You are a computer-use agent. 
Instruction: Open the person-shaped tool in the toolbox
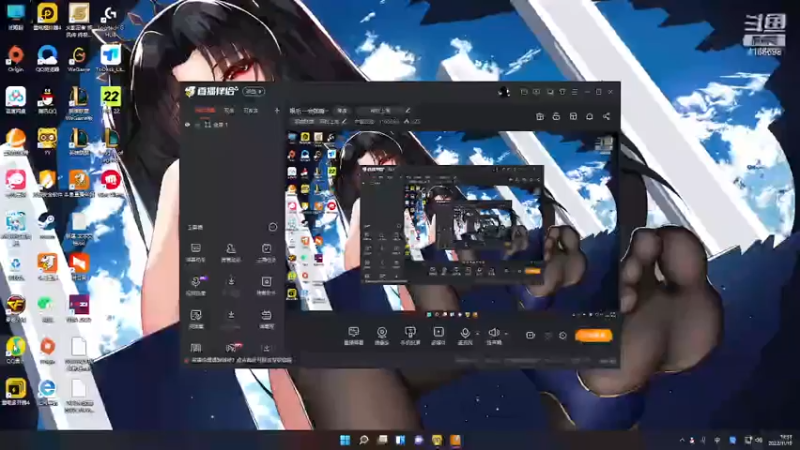point(231,252)
